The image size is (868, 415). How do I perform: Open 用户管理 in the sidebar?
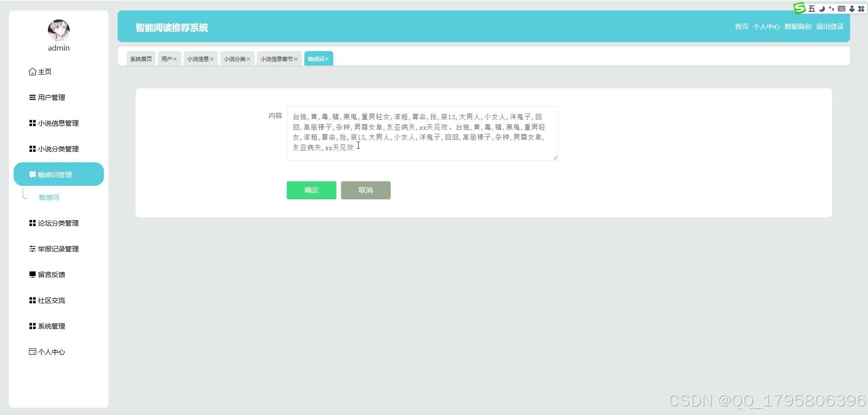(59, 97)
